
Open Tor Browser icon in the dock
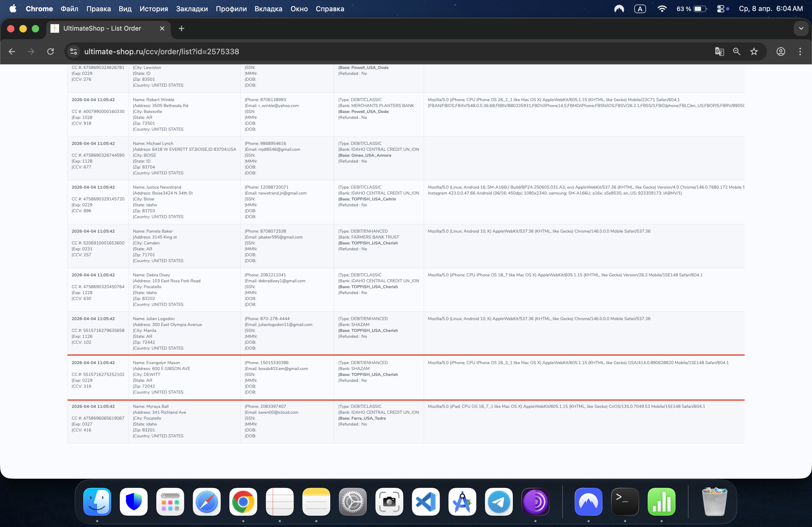(x=535, y=502)
